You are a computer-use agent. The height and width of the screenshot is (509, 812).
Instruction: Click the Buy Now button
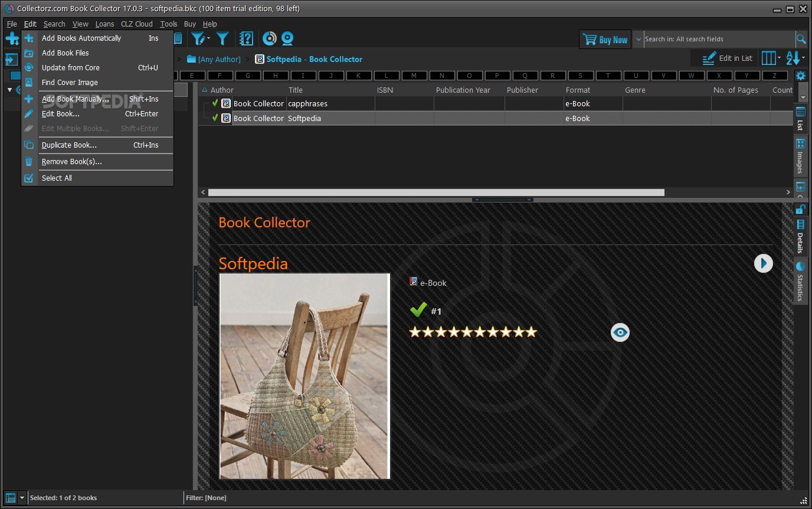[605, 40]
